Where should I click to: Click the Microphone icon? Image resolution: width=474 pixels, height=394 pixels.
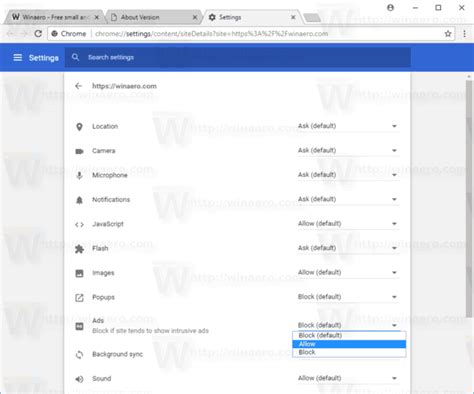point(79,175)
